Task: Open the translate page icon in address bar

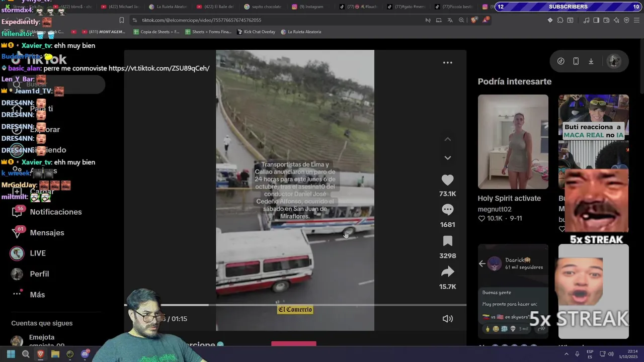Action: pyautogui.click(x=450, y=20)
